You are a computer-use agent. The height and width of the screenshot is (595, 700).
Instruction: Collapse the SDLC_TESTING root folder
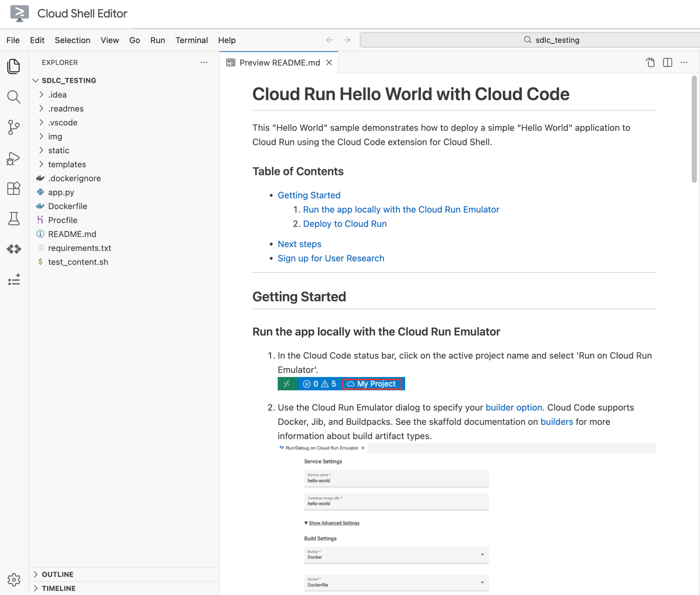(124, 81)
